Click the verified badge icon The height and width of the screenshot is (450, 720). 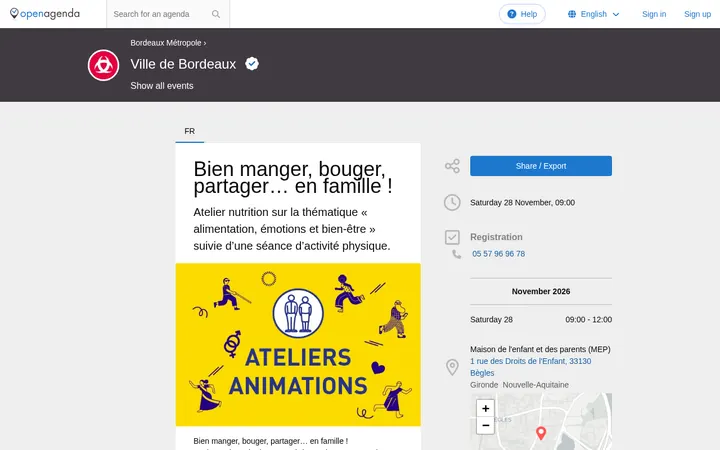point(252,63)
